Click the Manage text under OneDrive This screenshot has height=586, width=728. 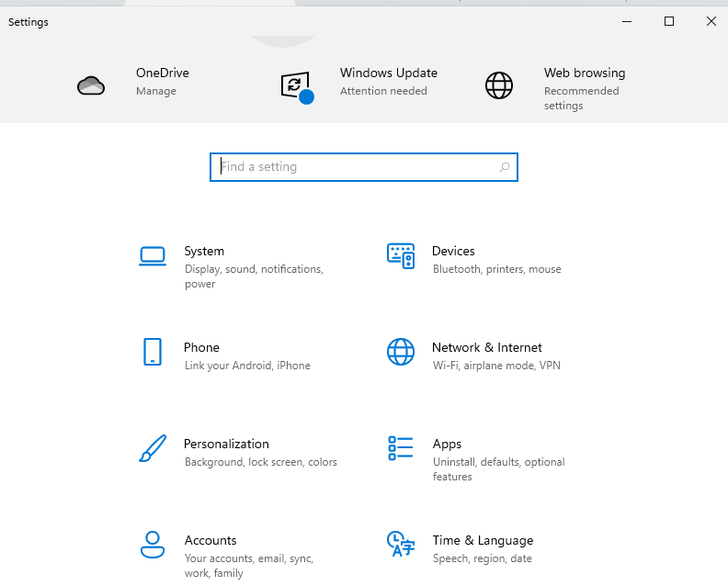[x=156, y=91]
